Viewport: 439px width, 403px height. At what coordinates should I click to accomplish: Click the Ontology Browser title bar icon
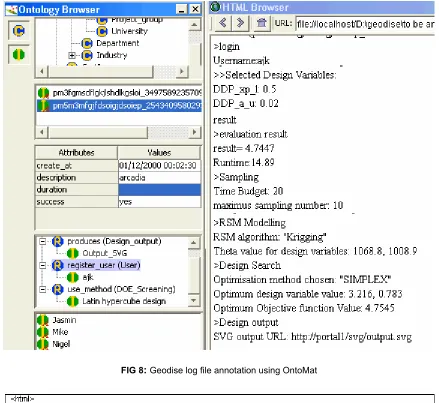click(12, 9)
